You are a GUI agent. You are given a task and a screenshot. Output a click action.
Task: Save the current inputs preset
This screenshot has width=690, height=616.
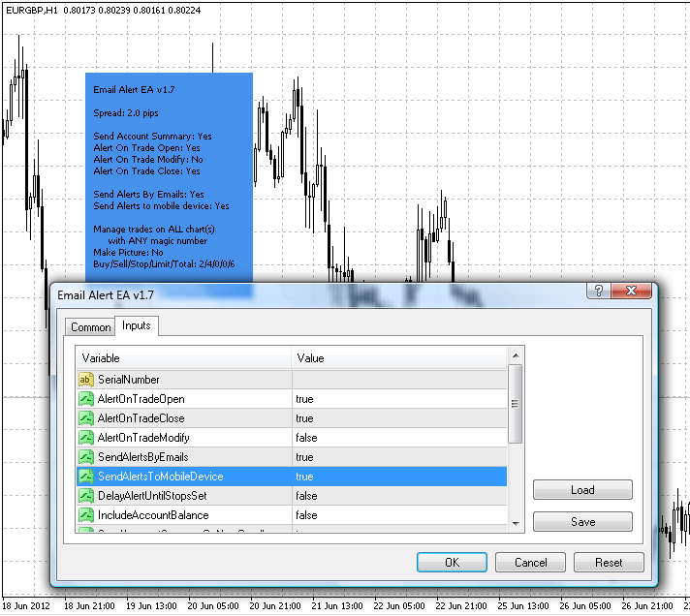(582, 521)
